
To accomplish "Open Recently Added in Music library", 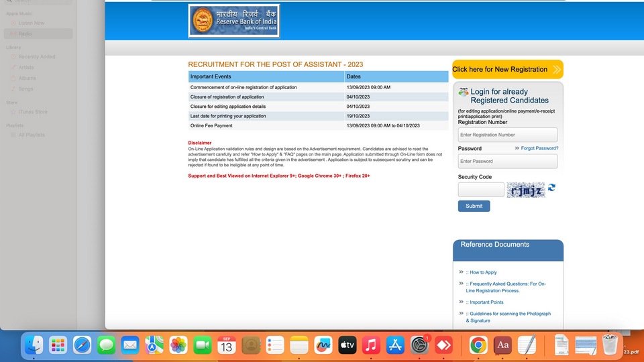I will point(38,56).
